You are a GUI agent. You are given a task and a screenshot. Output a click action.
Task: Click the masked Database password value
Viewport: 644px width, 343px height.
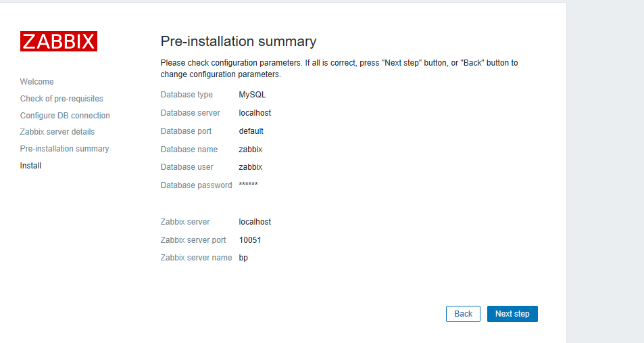point(248,184)
